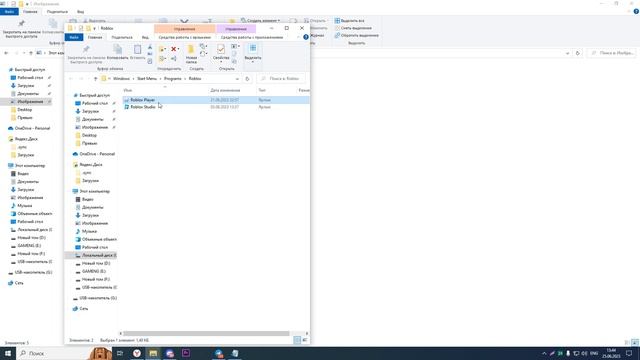Image resolution: width=640 pixels, height=360 pixels.
Task: Go up one folder level in Roblox window
Action: click(96, 79)
